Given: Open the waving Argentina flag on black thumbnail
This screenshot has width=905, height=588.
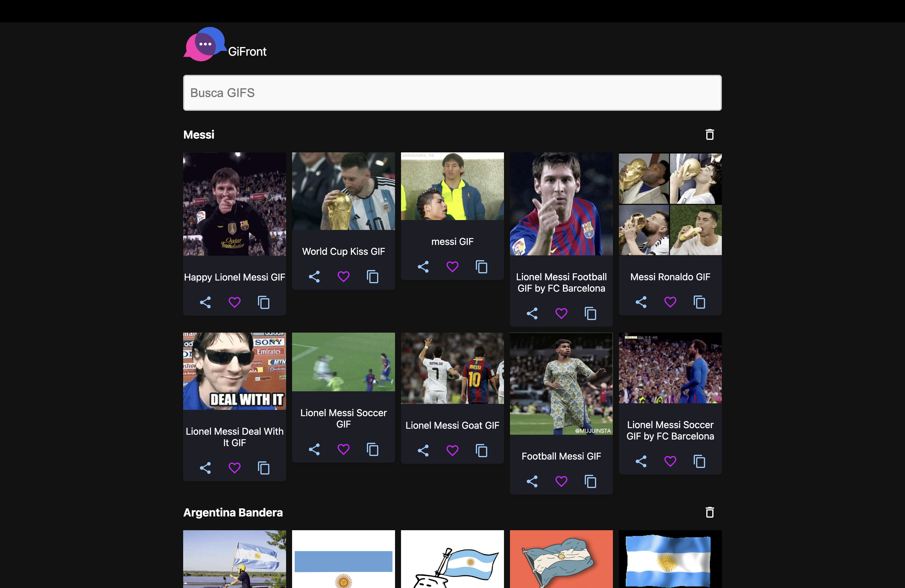Looking at the screenshot, I should point(670,559).
